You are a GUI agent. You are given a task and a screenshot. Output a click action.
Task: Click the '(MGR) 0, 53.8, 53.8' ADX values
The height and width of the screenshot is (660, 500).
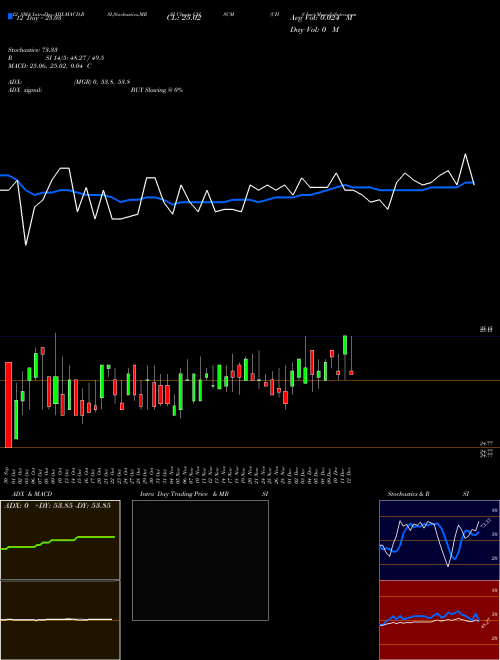tap(101, 82)
